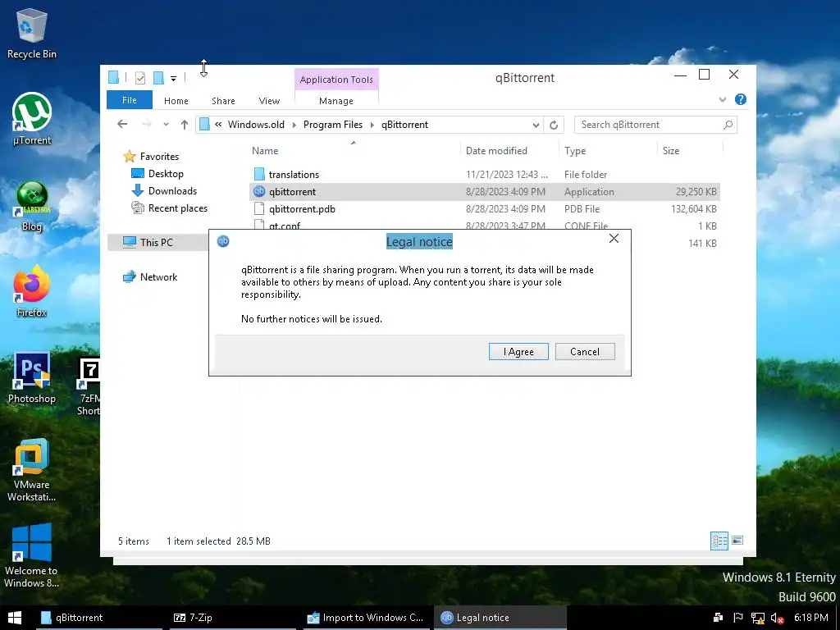
Task: Expand the breadcrumb arrow after Program Files
Action: coord(372,125)
